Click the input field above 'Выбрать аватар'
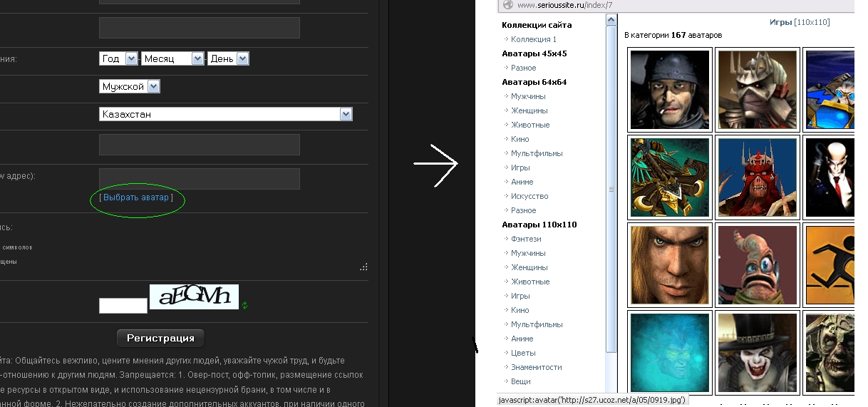Screen dimensions: 868x407 point(200,179)
